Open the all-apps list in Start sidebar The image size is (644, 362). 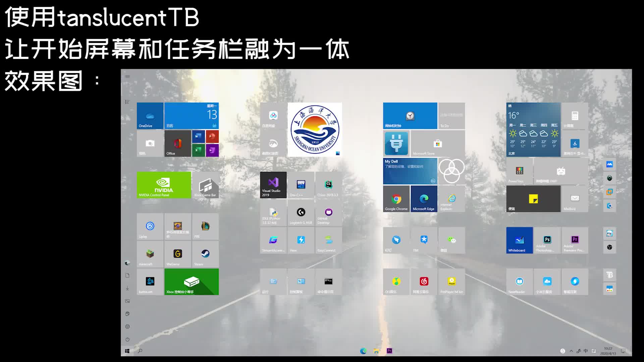(127, 102)
